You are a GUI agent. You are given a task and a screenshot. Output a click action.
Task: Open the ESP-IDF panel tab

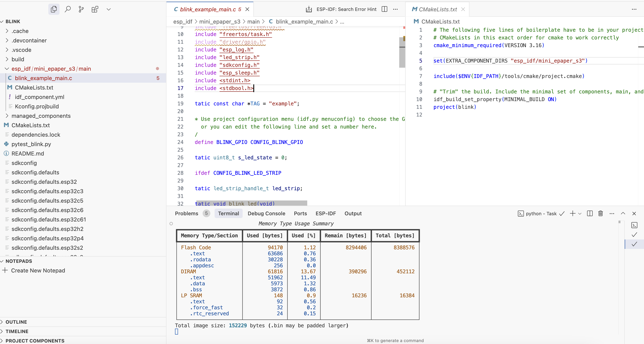click(325, 213)
